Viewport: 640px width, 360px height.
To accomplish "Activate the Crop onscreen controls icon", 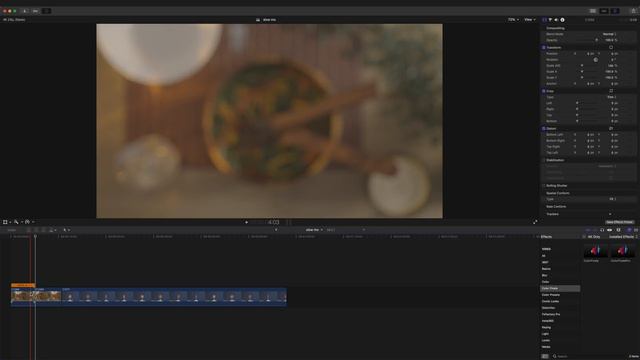I will pyautogui.click(x=611, y=91).
